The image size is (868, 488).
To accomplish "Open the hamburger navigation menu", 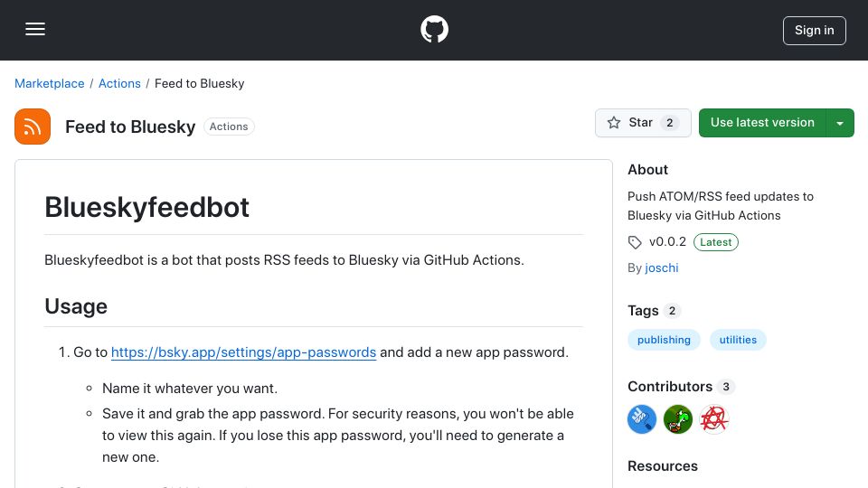I will (35, 29).
